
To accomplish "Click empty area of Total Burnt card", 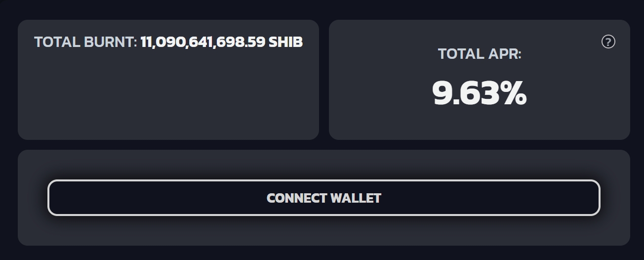I will pyautogui.click(x=168, y=99).
